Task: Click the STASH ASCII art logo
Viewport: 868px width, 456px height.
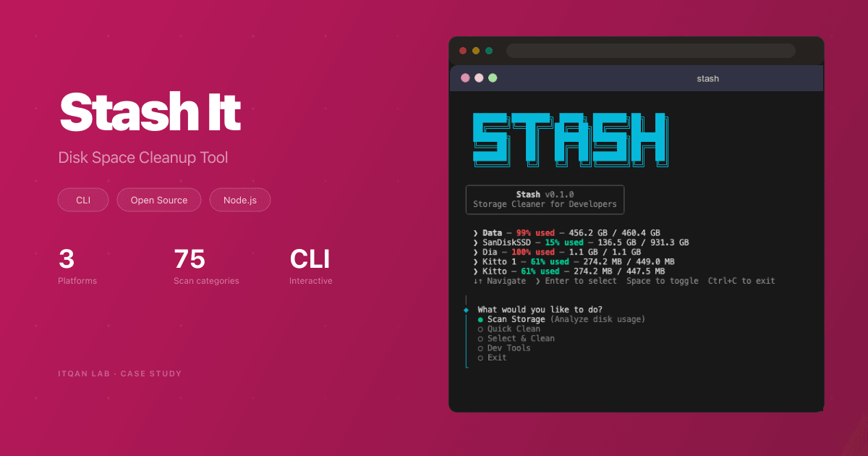Action: pos(570,139)
